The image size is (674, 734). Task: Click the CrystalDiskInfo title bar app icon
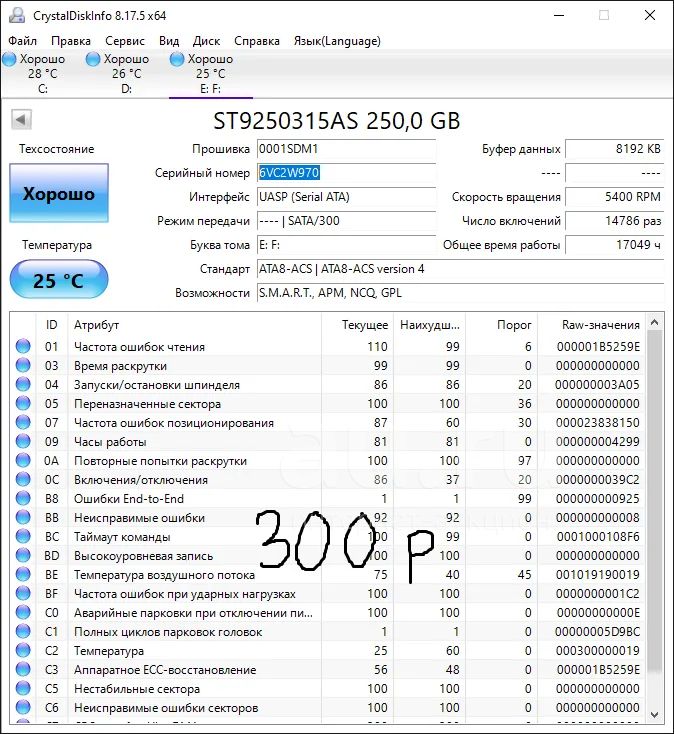[x=17, y=15]
